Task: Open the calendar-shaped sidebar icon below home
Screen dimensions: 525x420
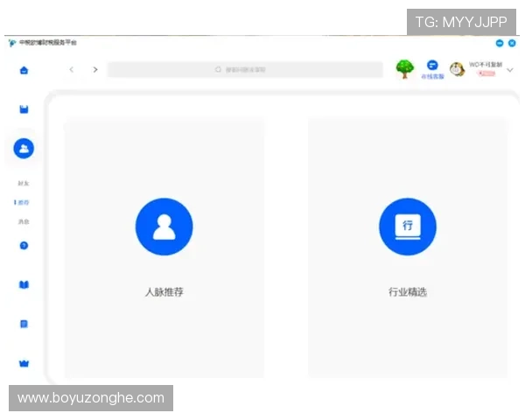Action: pyautogui.click(x=24, y=109)
